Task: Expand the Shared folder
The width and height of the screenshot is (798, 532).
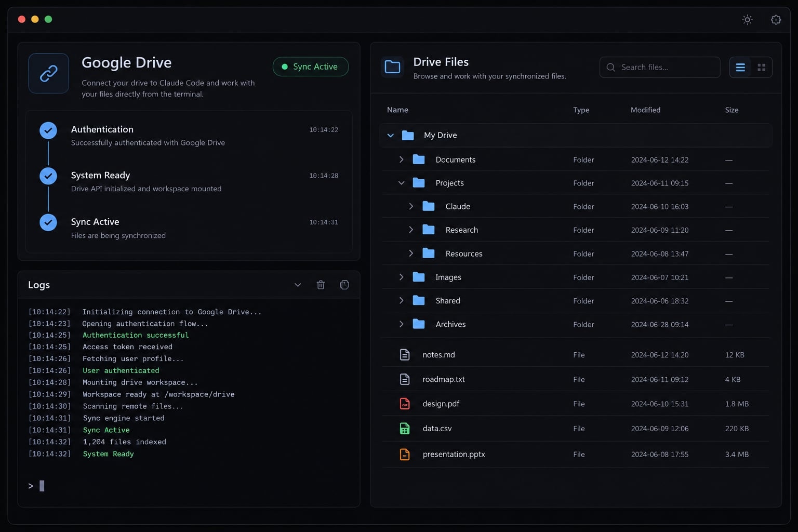Action: click(x=401, y=300)
